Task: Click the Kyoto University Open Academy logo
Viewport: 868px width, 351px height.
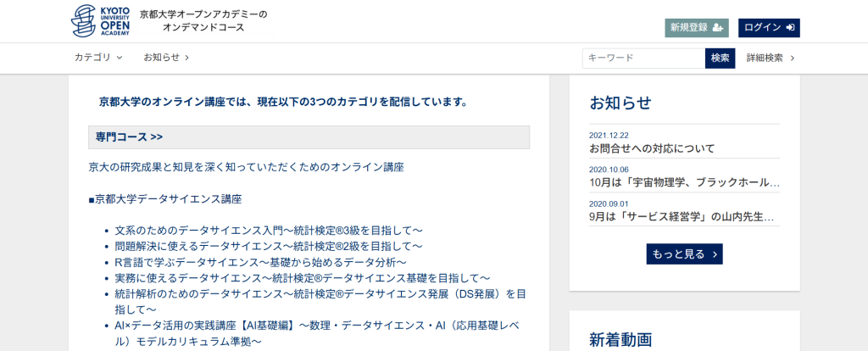Action: tap(101, 20)
